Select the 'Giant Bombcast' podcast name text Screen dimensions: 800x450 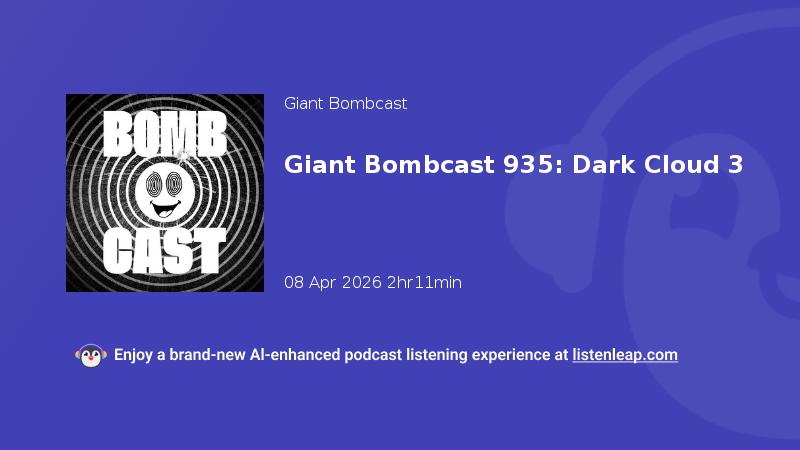(345, 104)
